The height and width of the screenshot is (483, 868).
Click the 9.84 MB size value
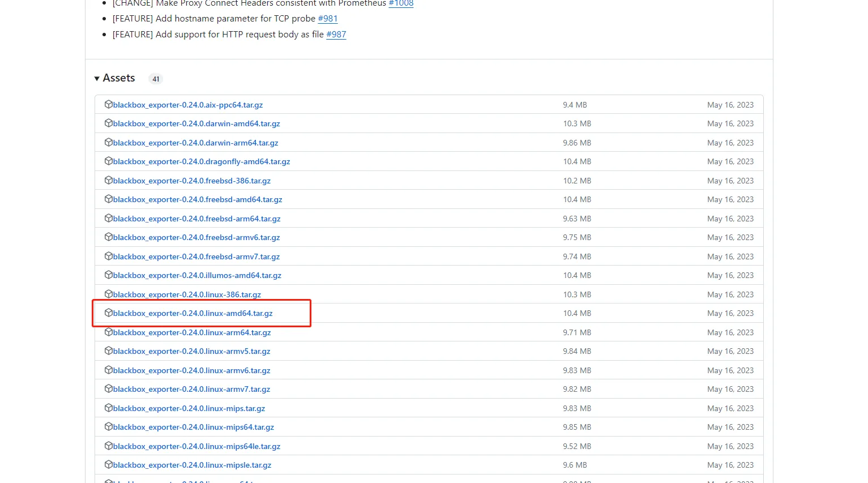click(x=577, y=351)
